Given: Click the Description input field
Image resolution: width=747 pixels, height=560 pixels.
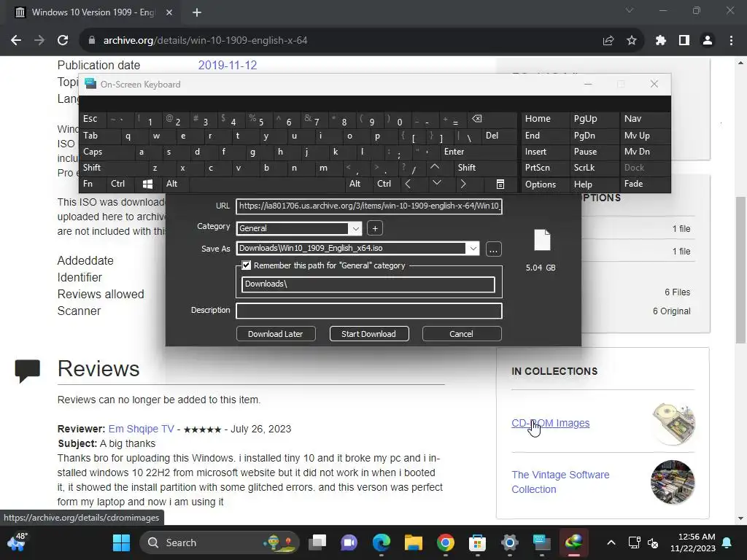Looking at the screenshot, I should pos(368,311).
